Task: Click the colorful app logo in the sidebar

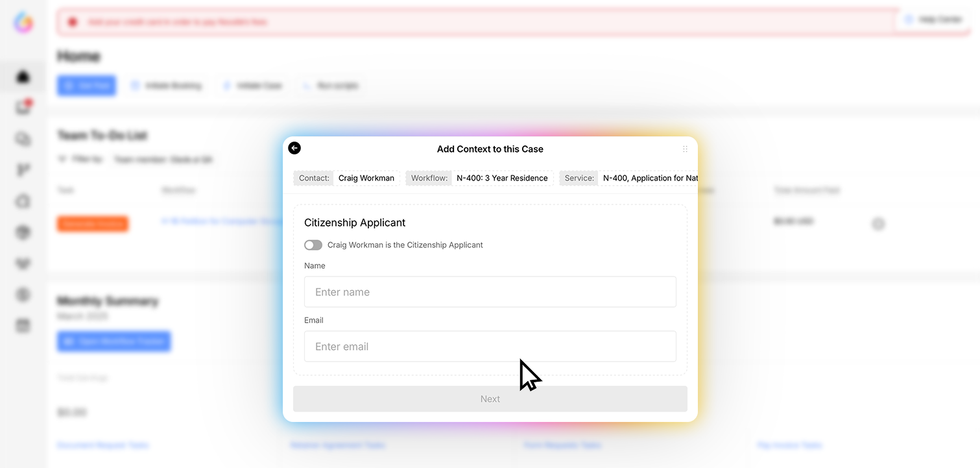Action: [x=23, y=23]
